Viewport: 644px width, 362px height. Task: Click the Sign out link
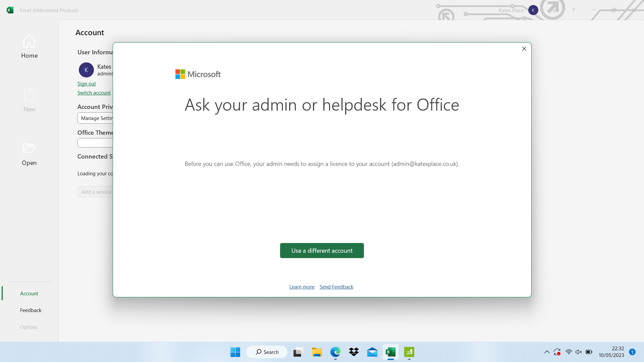click(87, 84)
